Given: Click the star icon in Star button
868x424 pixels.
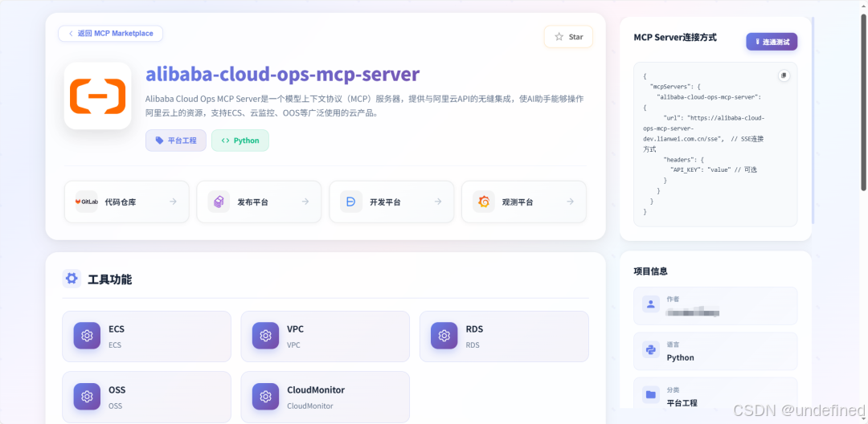Looking at the screenshot, I should [x=559, y=36].
